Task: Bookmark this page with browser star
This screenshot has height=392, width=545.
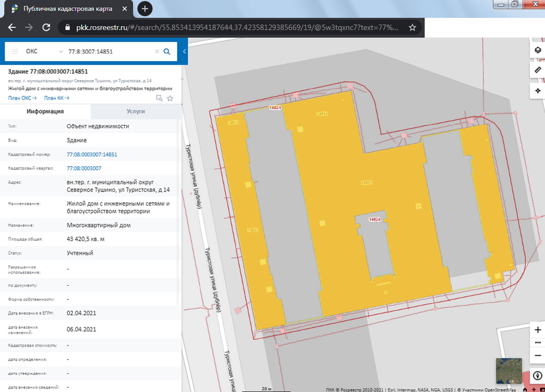Action: click(x=412, y=27)
